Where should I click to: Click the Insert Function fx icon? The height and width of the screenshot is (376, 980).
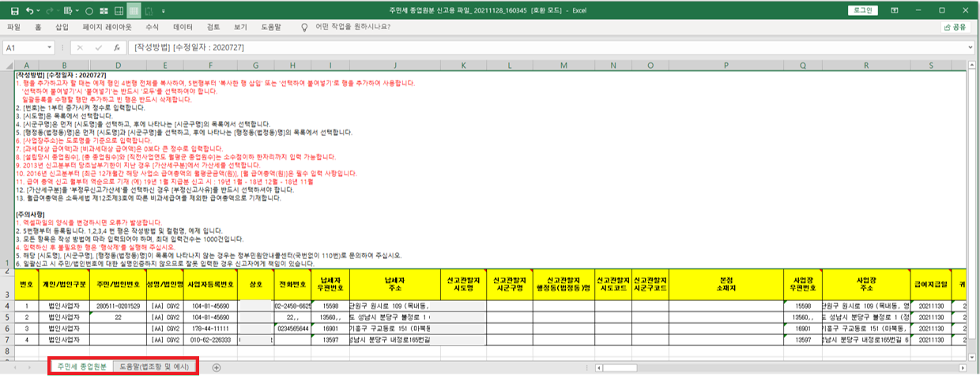pos(116,47)
